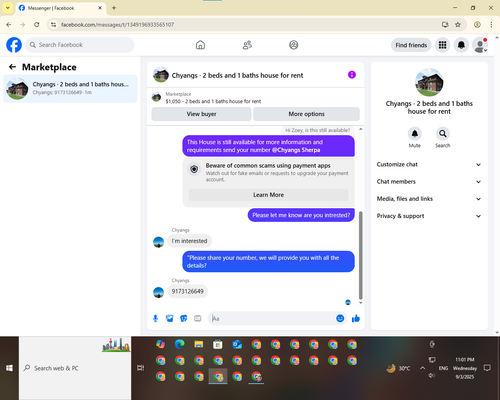Open the apps grid menu
Image resolution: width=500 pixels, height=400 pixels.
(442, 45)
